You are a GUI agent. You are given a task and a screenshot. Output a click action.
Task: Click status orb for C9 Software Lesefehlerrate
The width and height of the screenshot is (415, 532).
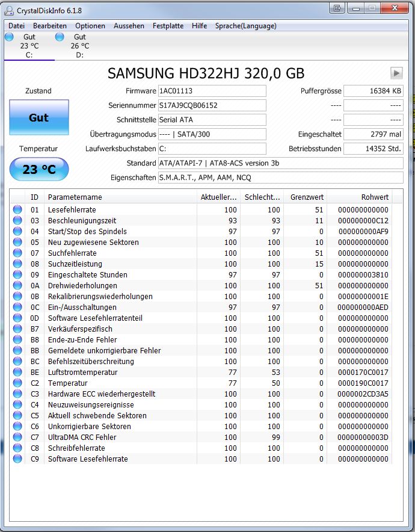point(17,459)
